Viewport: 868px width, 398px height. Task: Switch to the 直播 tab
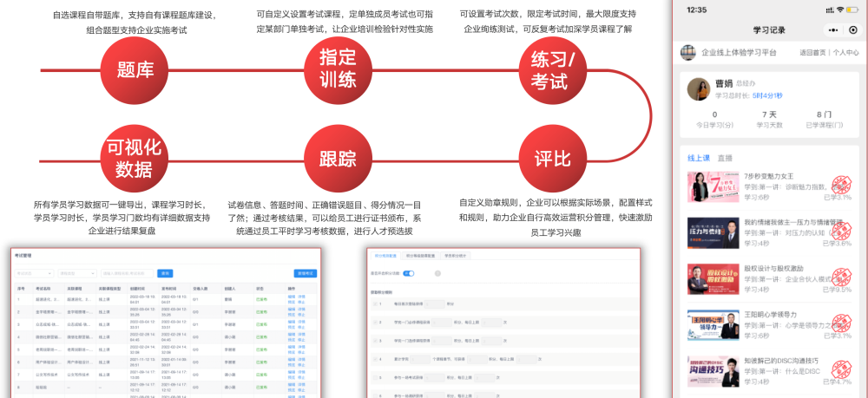725,158
